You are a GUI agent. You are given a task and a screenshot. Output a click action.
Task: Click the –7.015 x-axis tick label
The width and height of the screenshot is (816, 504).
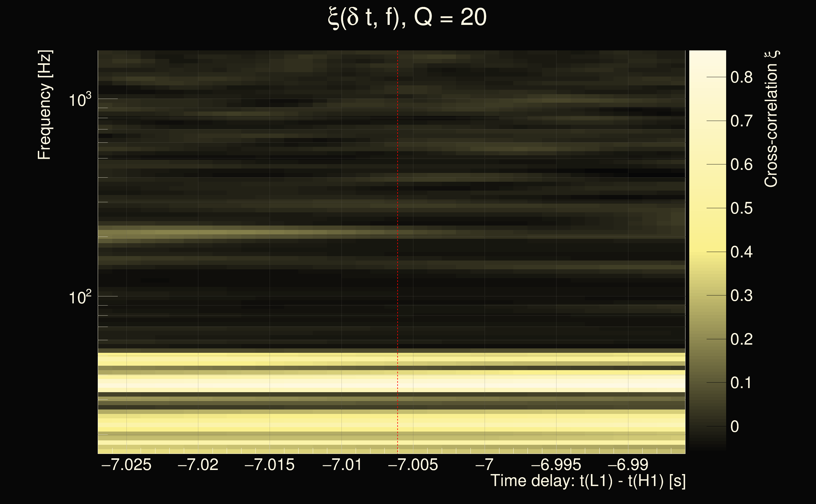click(270, 465)
